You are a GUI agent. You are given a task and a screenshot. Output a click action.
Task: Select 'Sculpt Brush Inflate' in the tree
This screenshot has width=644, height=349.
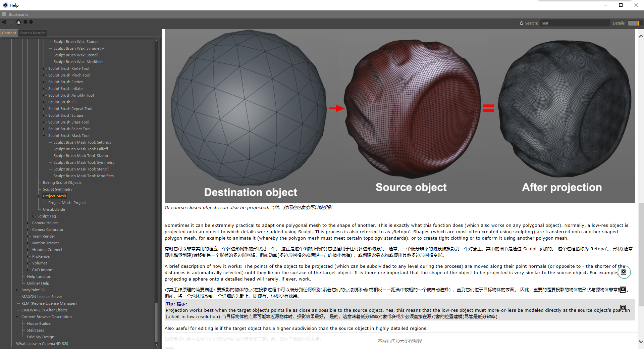tap(65, 89)
